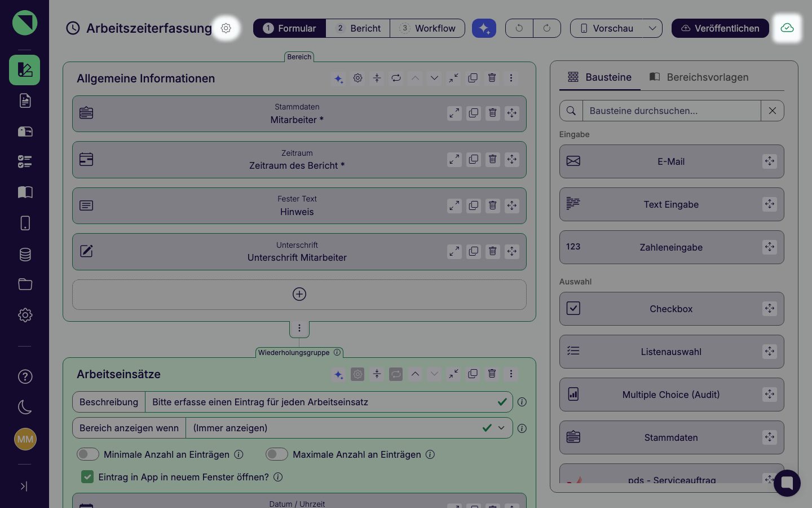Viewport: 812px width, 508px height.
Task: Select the E-Mail building block
Action: 672,161
